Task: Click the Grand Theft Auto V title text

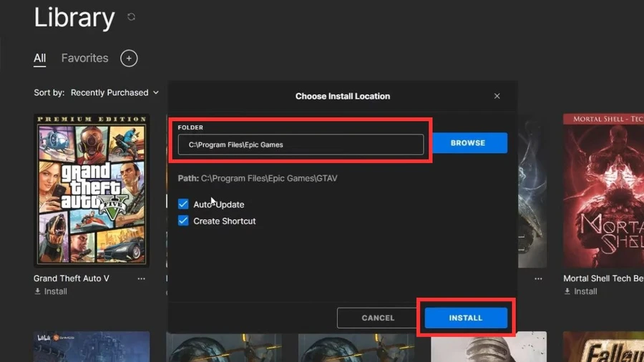Action: 72,278
